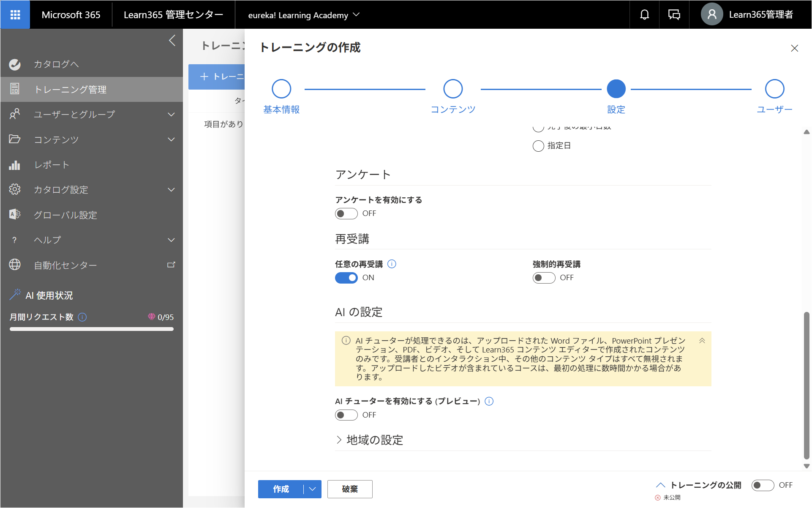Click the トレーニング管理 list icon
The width and height of the screenshot is (812, 508).
15,89
